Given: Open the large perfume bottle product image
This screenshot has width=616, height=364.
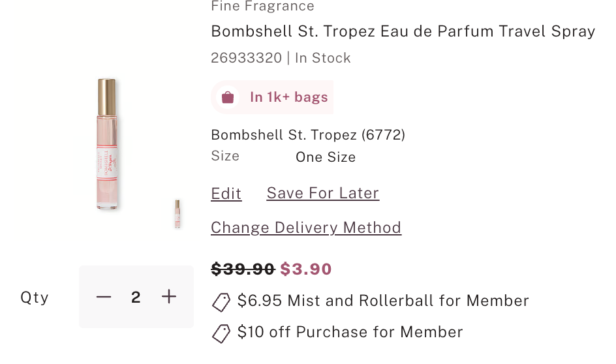Looking at the screenshot, I should (x=107, y=144).
